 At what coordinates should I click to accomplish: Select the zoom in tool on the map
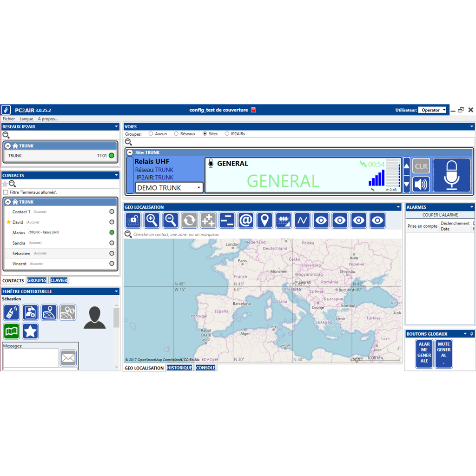[152, 220]
